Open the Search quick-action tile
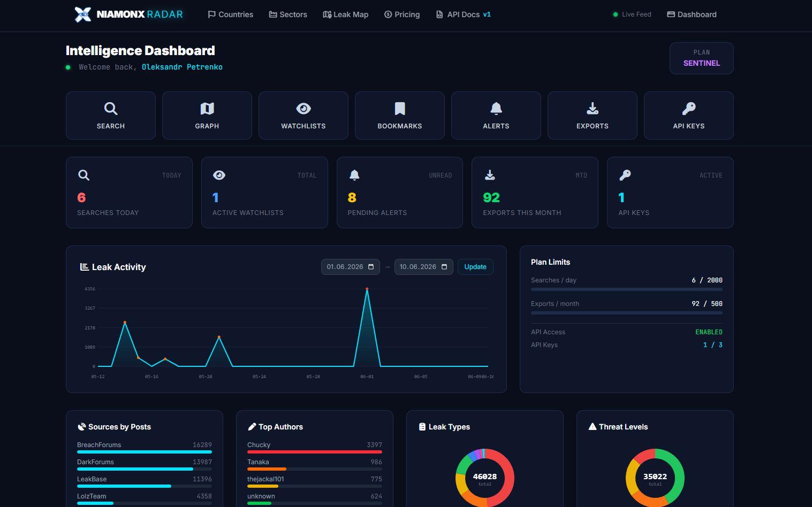Screen dimensions: 812x507 click(x=111, y=116)
